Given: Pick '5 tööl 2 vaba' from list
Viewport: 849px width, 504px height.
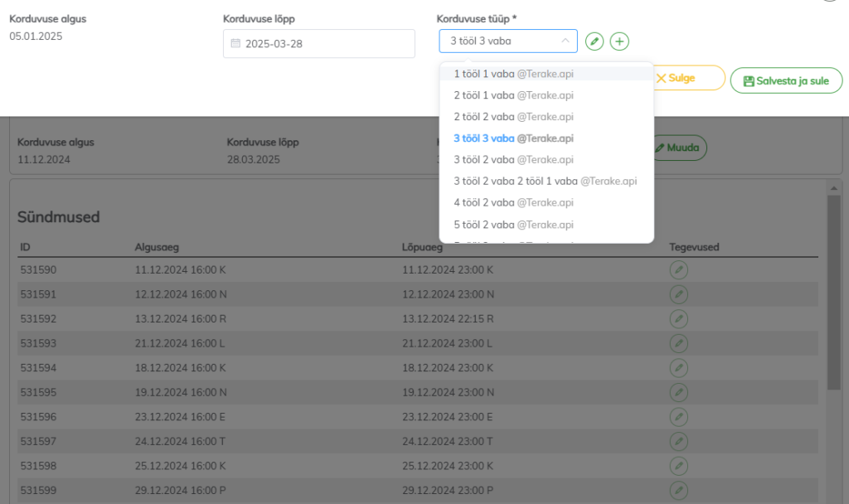Looking at the screenshot, I should click(513, 225).
